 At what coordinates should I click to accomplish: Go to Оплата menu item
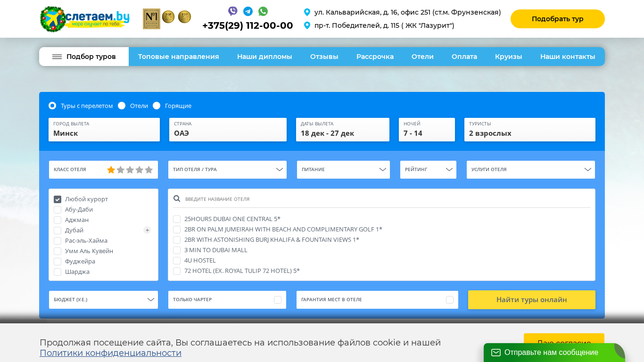[x=464, y=57]
